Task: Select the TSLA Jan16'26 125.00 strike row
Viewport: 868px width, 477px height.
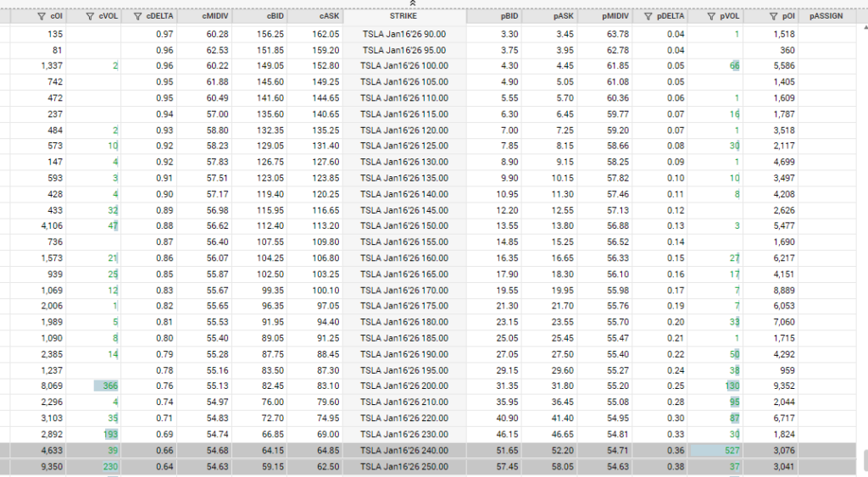Action: (x=404, y=146)
